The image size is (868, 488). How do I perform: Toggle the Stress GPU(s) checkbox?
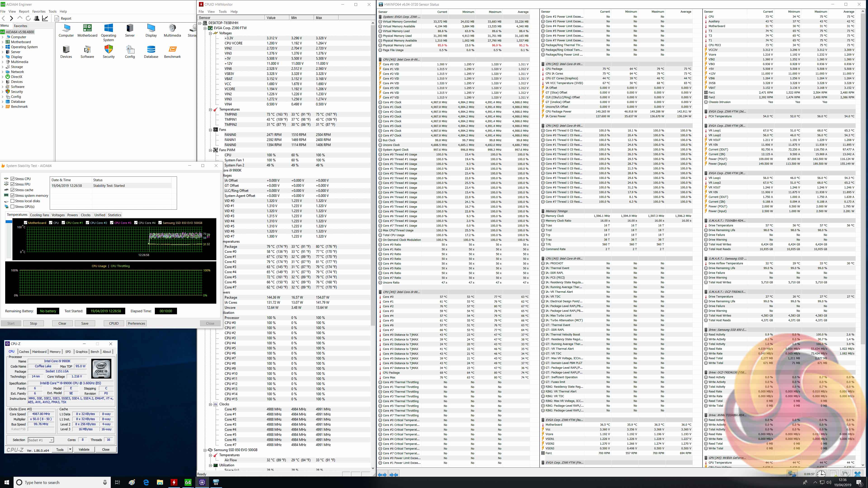[x=12, y=206]
